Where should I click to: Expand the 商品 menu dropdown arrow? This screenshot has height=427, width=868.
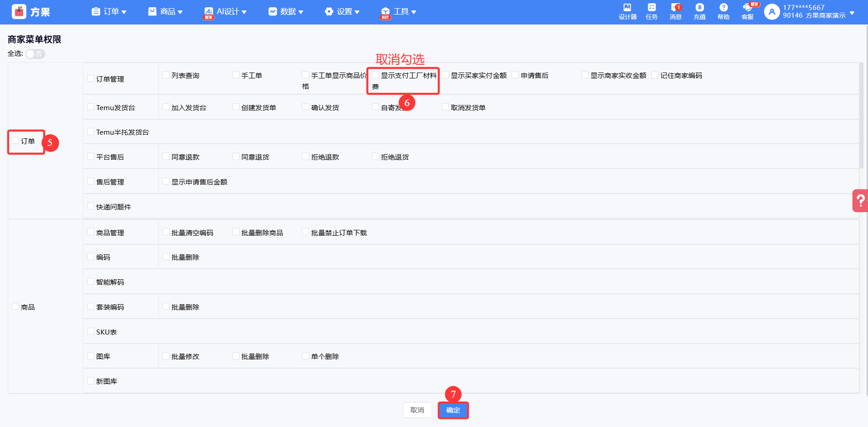180,12
